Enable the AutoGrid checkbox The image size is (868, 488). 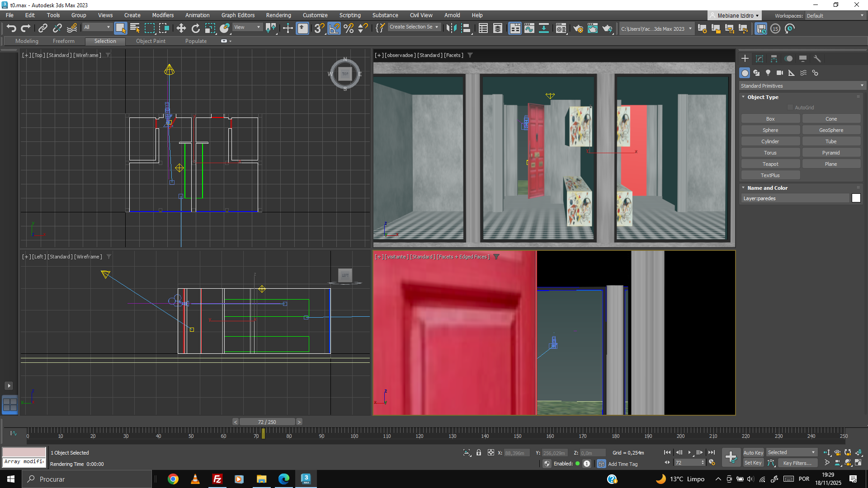pyautogui.click(x=790, y=108)
